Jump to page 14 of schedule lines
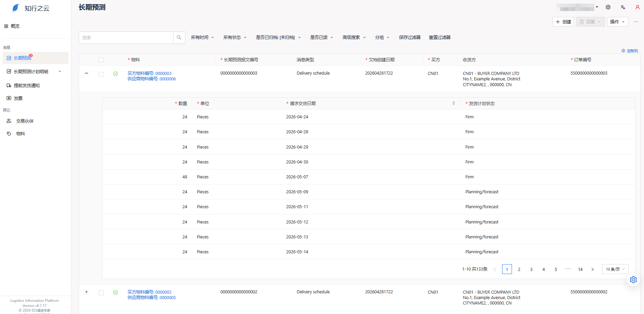 coord(580,269)
